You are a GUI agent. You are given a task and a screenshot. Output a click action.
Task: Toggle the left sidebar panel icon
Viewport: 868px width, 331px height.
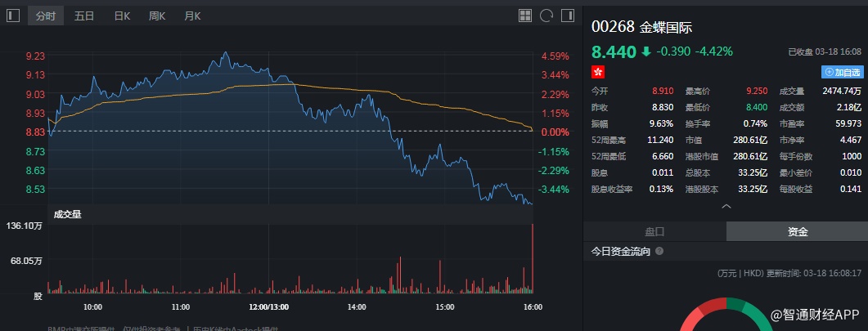[x=12, y=16]
